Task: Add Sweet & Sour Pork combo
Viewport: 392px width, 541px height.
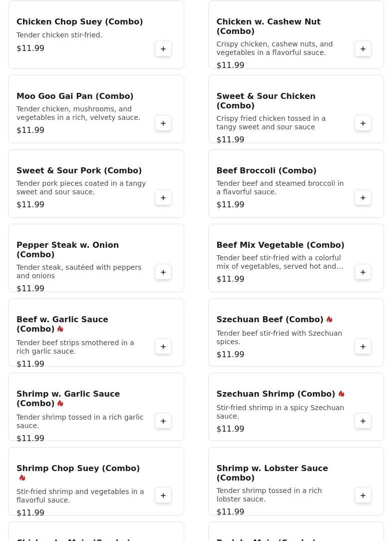Action: tap(163, 198)
